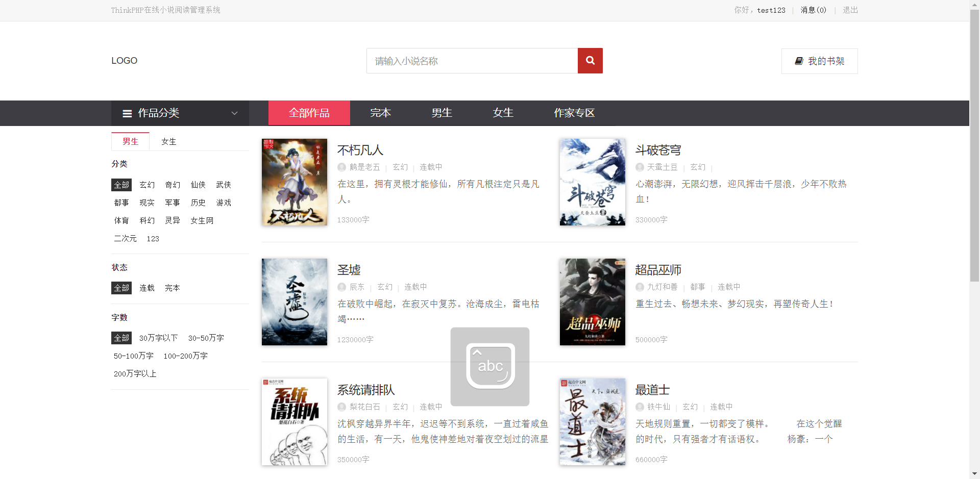Click the author avatar next to 辰东
This screenshot has height=479, width=980.
click(x=341, y=287)
